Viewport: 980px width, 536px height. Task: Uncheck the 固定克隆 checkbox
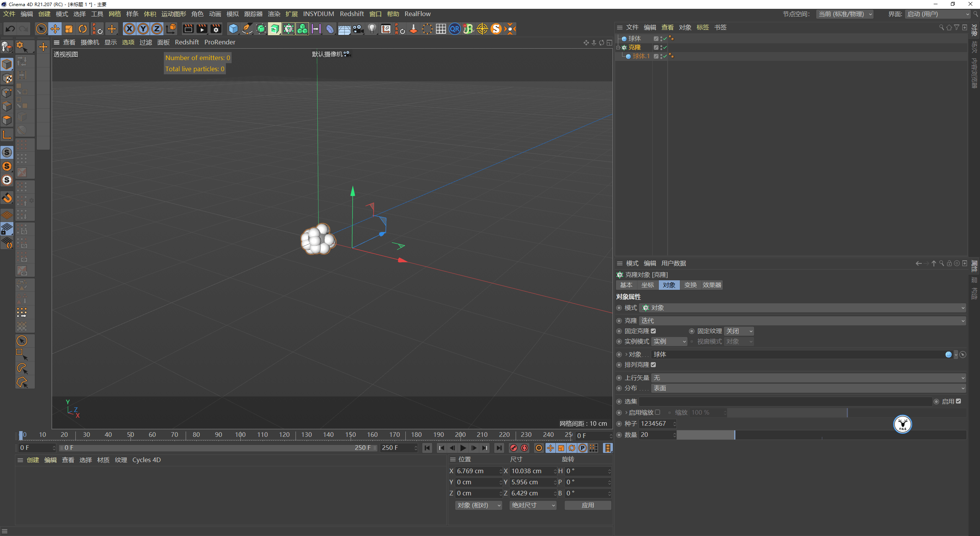pos(654,331)
